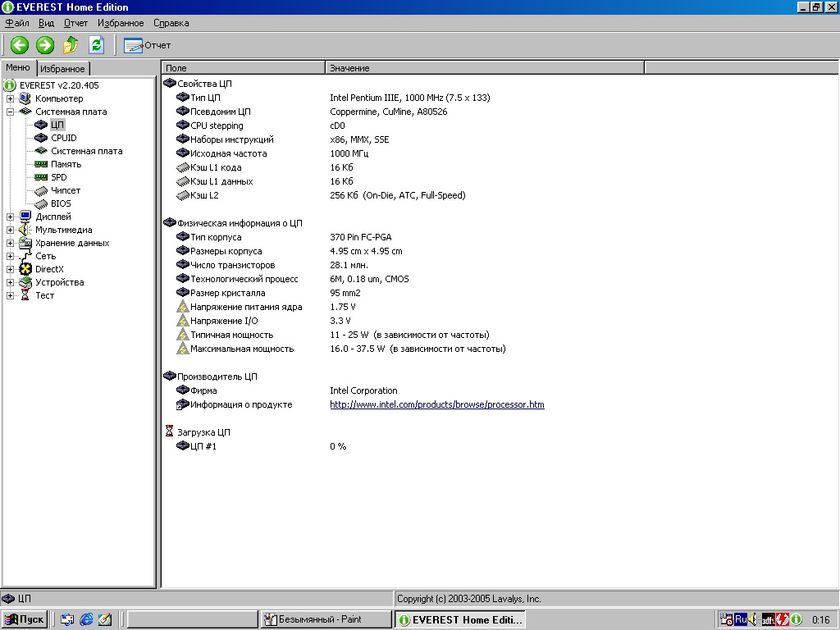Select the Системная плата child item in tree
The width and height of the screenshot is (840, 630).
coord(86,151)
